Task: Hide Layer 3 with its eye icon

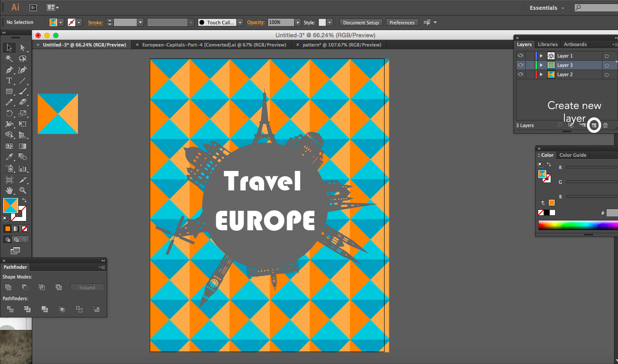Action: 521,65
